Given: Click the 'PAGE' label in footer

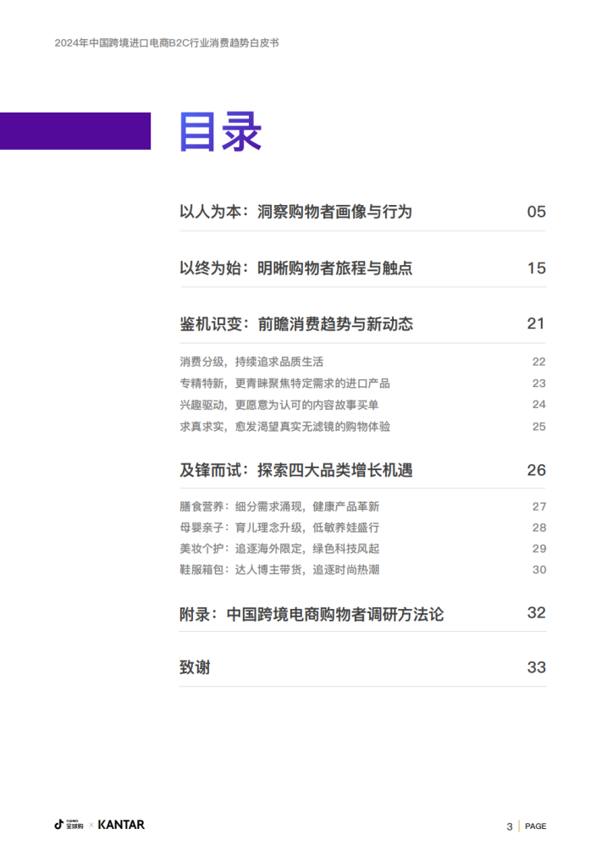Looking at the screenshot, I should [535, 826].
